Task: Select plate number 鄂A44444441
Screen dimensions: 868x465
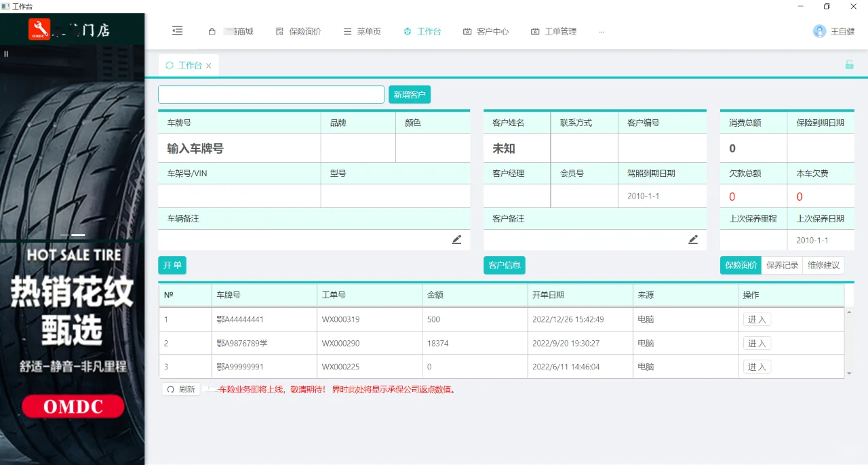Action: (x=239, y=319)
